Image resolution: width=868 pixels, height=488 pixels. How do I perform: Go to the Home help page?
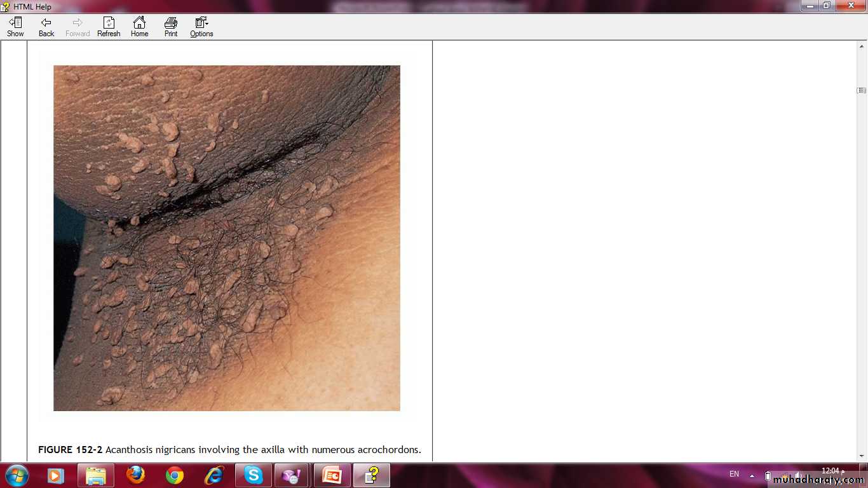139,27
